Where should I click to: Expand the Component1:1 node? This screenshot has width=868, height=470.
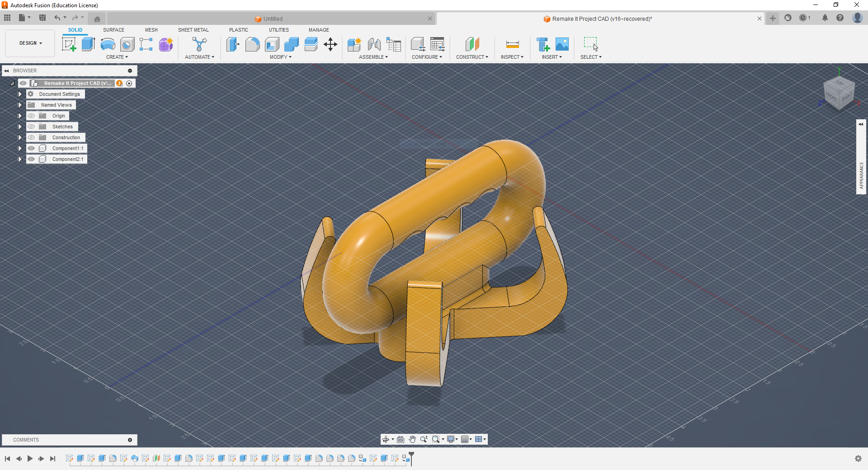[x=20, y=148]
